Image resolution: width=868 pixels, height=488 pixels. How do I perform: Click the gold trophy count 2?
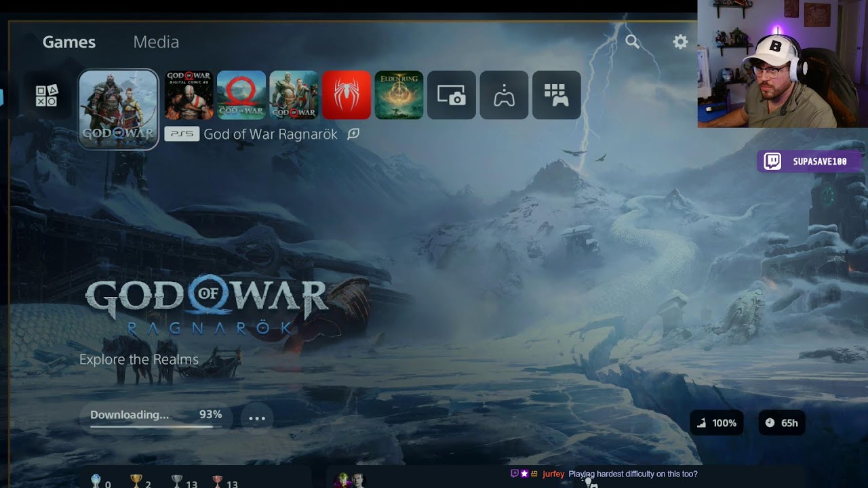pos(140,482)
